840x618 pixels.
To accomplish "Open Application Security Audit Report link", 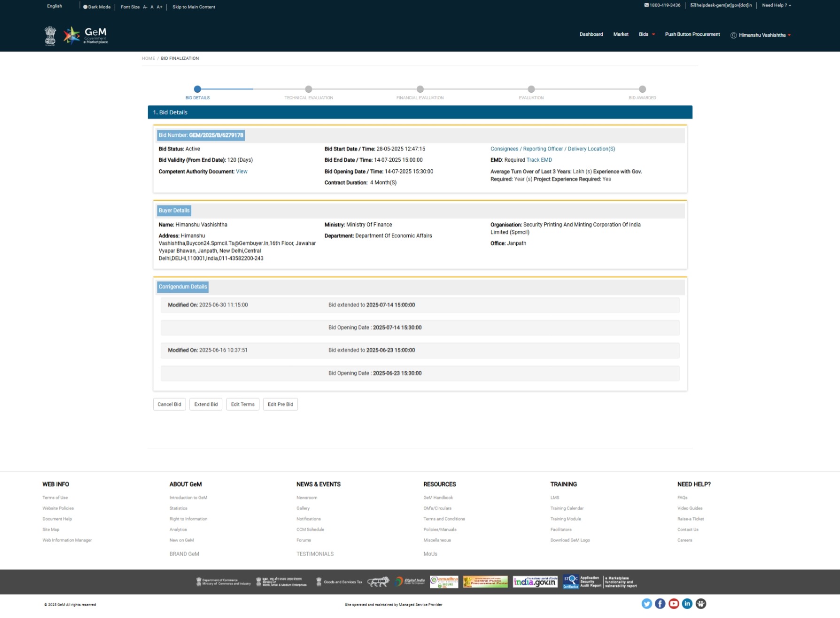I will click(591, 582).
